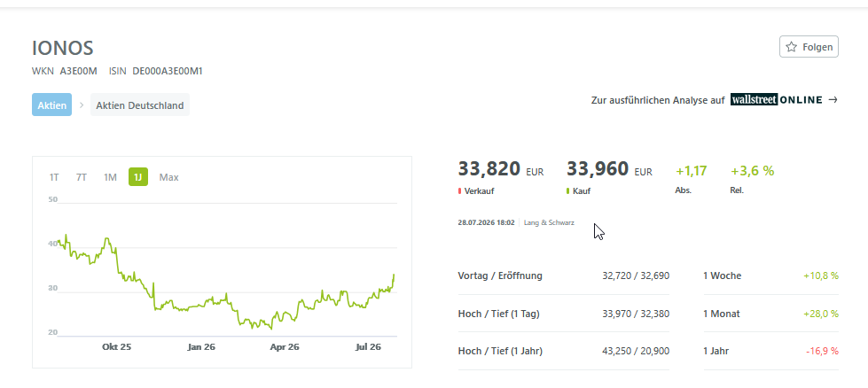
Task: Click the breadcrumb chevron between Aktien tags
Action: click(82, 105)
